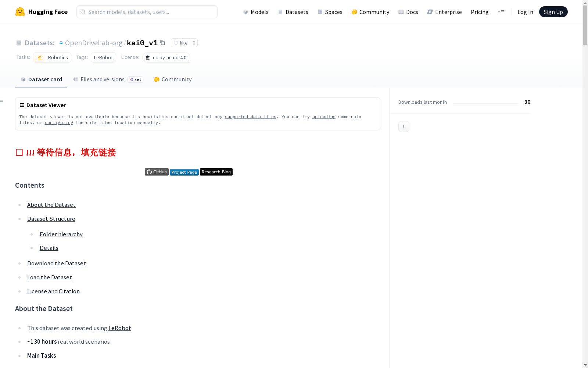Open Spaces in top navigation
Viewport: 588px width, 368px height.
click(x=330, y=12)
